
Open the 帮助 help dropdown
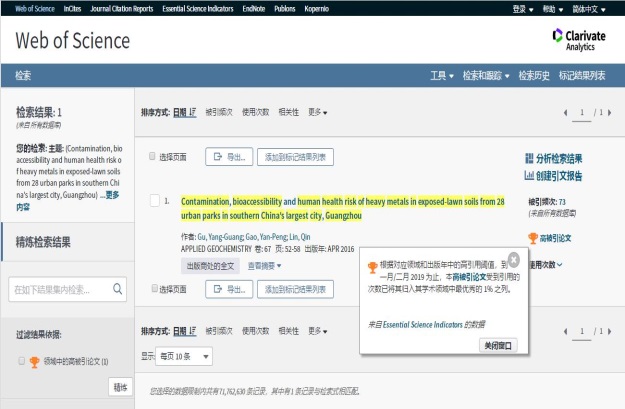[x=552, y=9]
